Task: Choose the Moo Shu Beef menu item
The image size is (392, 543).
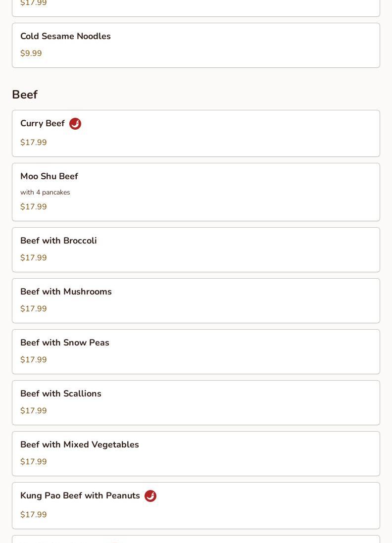Action: (49, 177)
